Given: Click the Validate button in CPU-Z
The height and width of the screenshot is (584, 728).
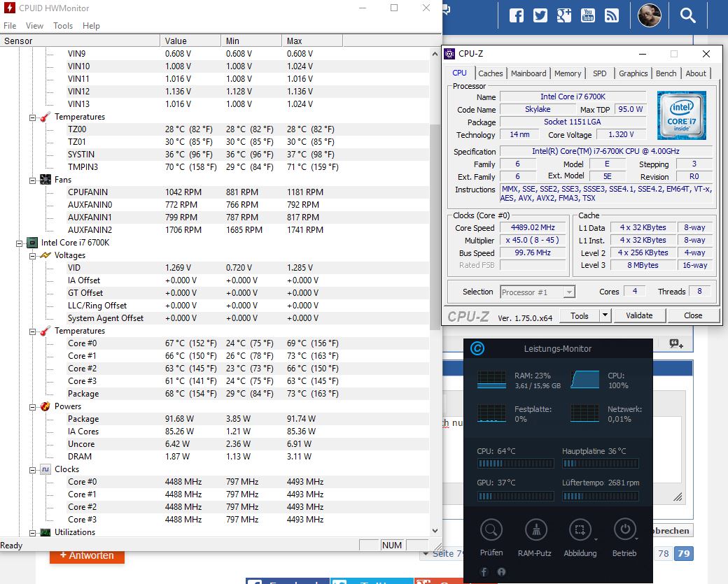Looking at the screenshot, I should point(639,315).
